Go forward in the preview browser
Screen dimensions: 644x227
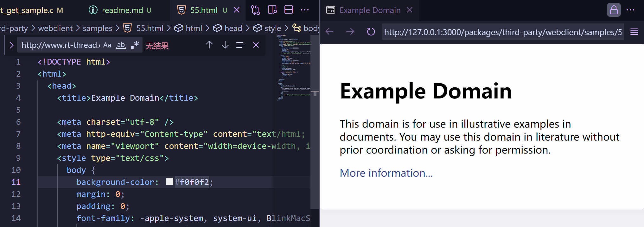click(x=350, y=32)
